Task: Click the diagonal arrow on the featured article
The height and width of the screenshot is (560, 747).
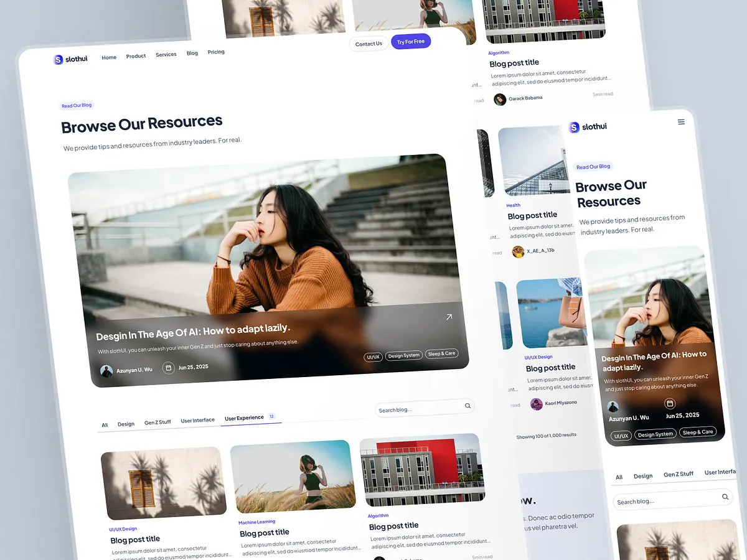Action: [449, 317]
